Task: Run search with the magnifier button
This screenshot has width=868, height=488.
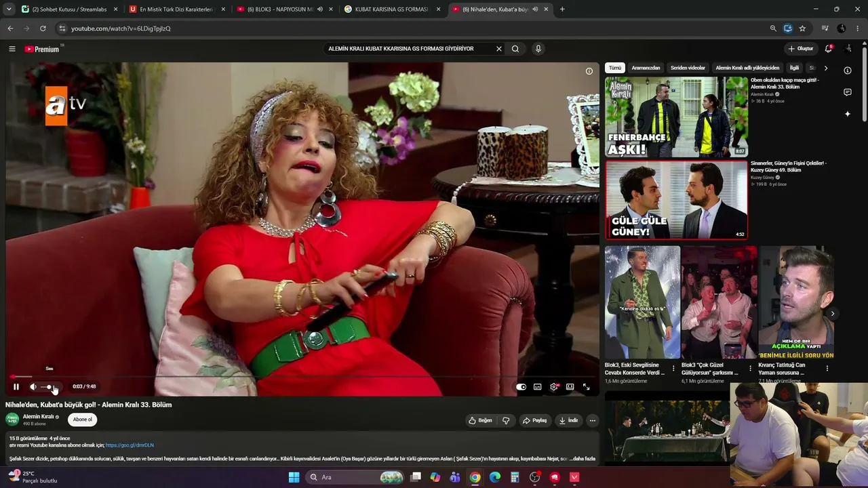Action: point(515,49)
